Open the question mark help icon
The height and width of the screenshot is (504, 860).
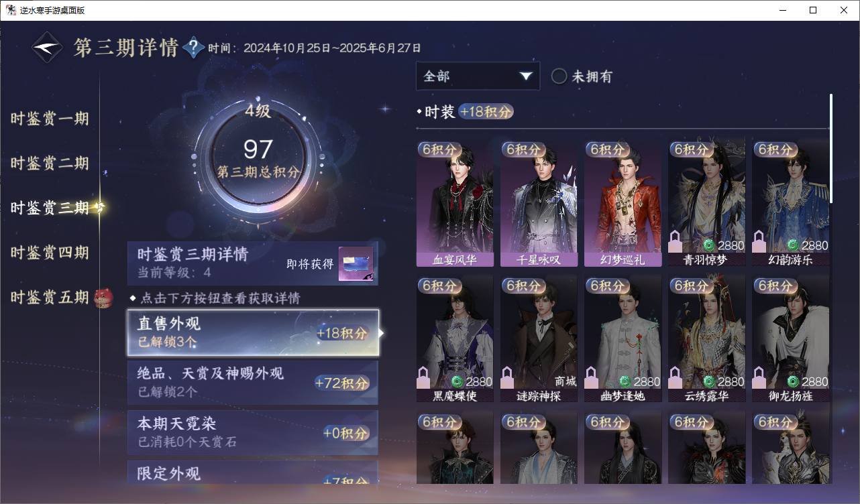pos(193,48)
